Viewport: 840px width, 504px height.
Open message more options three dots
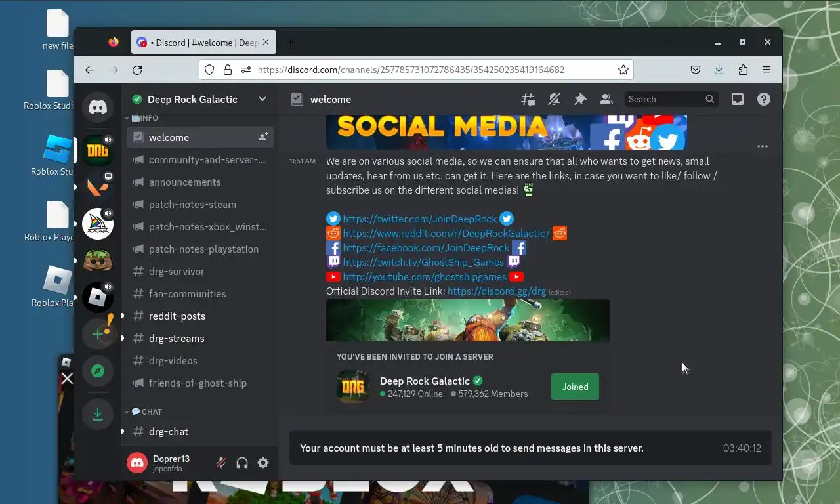(763, 146)
